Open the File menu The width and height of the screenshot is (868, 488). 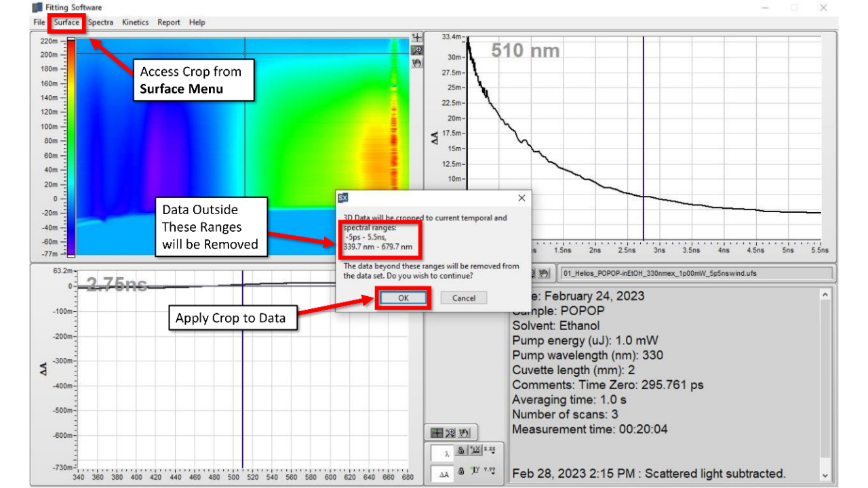coord(39,22)
